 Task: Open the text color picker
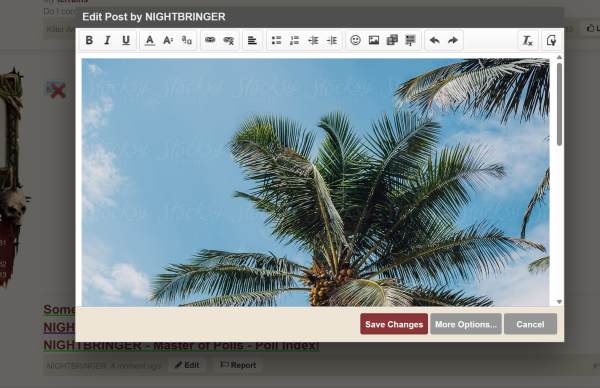[150, 40]
